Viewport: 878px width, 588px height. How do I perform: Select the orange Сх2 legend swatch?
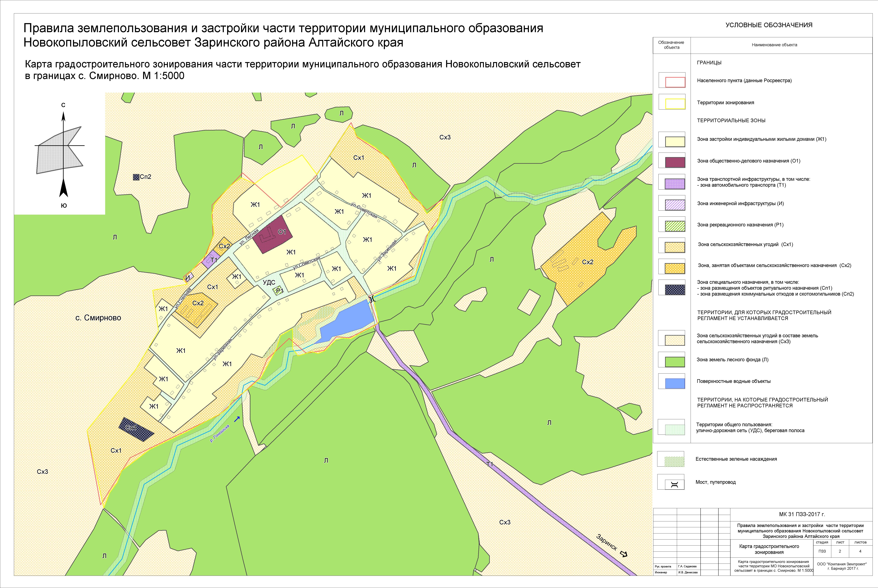click(675, 269)
